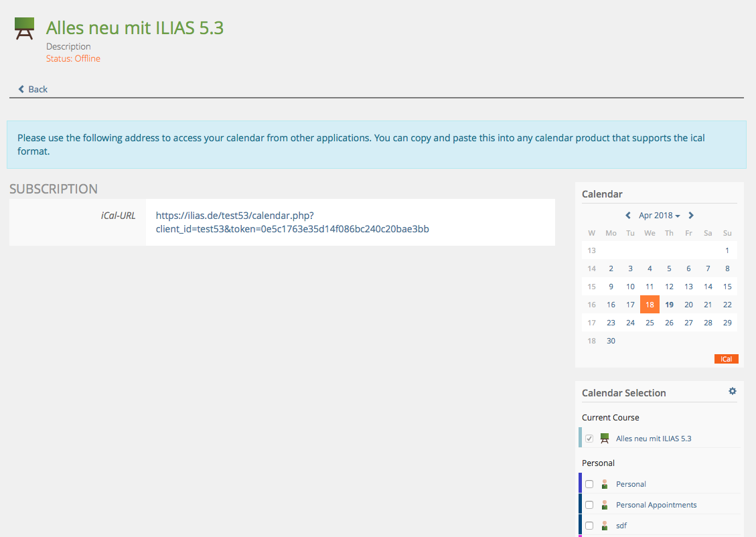Click user icon beside sdf calendar
The width and height of the screenshot is (756, 537).
[605, 526]
